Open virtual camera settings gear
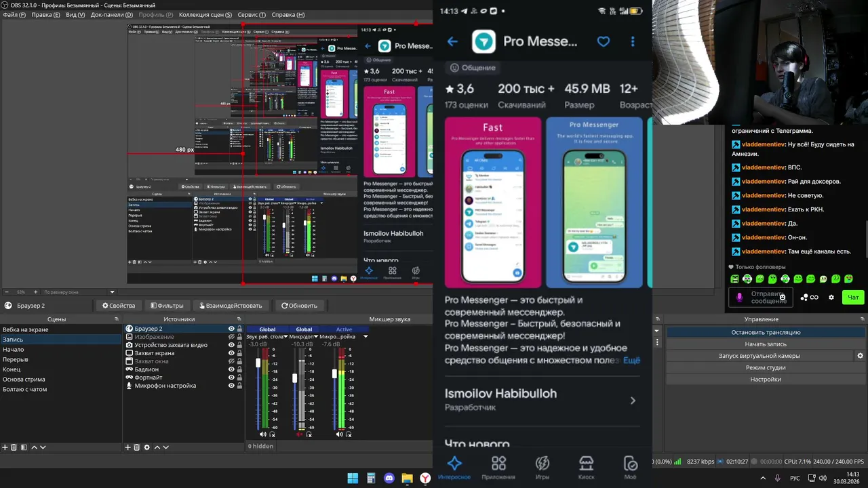The image size is (868, 488). click(x=860, y=356)
